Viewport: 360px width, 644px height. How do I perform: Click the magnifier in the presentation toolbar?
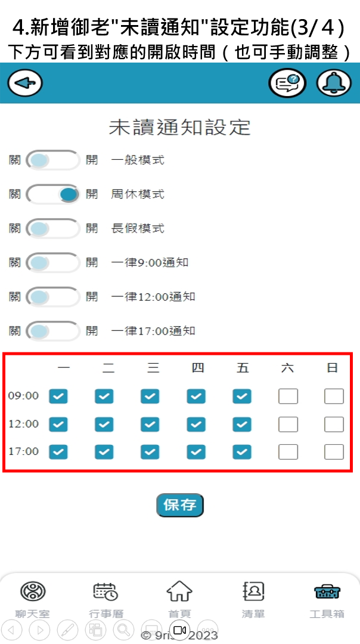point(123,630)
